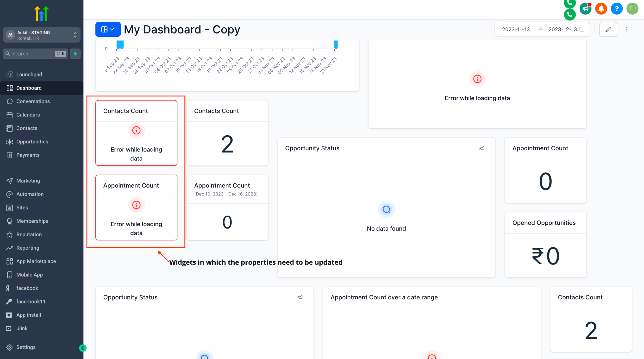Click the orange notifications bell icon
Viewport: 644px width, 359px height.
[601, 9]
